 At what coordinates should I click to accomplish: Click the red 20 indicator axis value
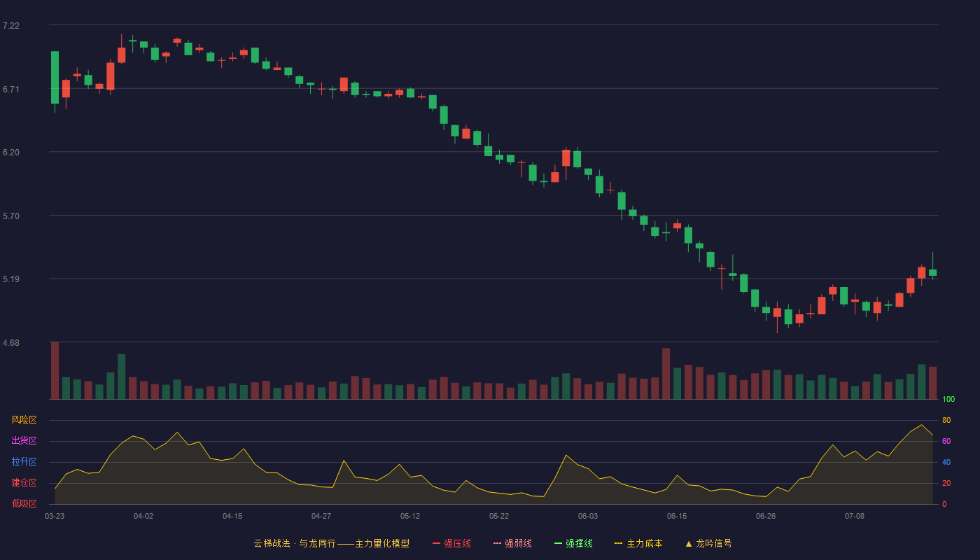[x=946, y=483]
